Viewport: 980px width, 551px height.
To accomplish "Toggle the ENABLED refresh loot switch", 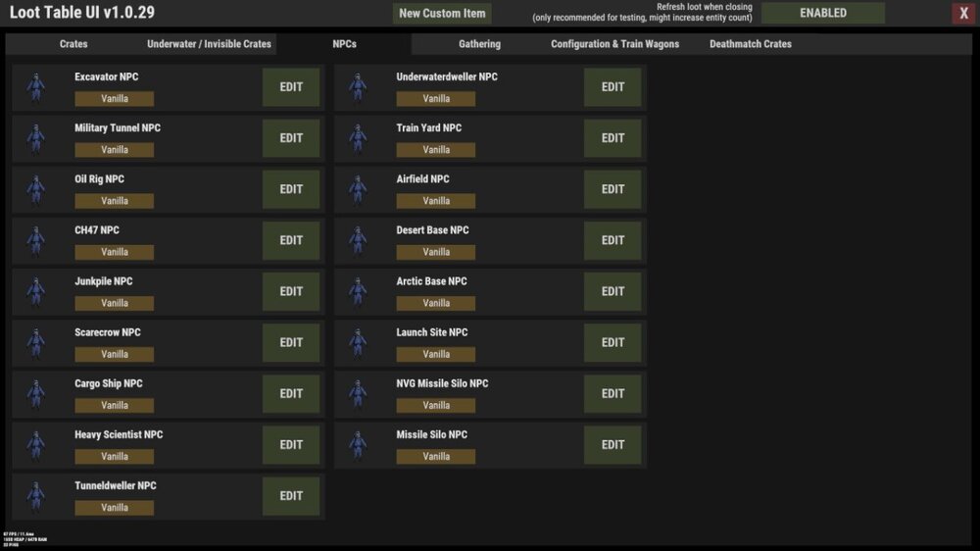I will click(822, 14).
